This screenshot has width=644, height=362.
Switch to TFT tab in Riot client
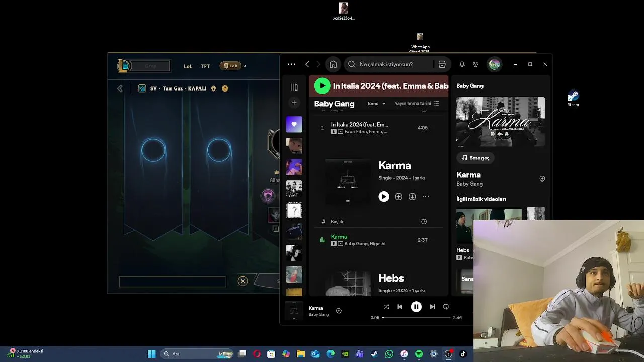(205, 66)
